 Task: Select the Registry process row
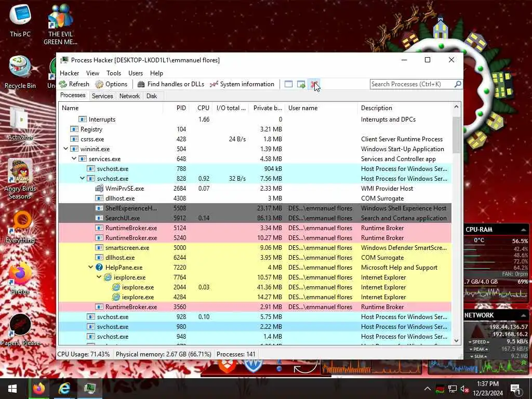click(255, 129)
